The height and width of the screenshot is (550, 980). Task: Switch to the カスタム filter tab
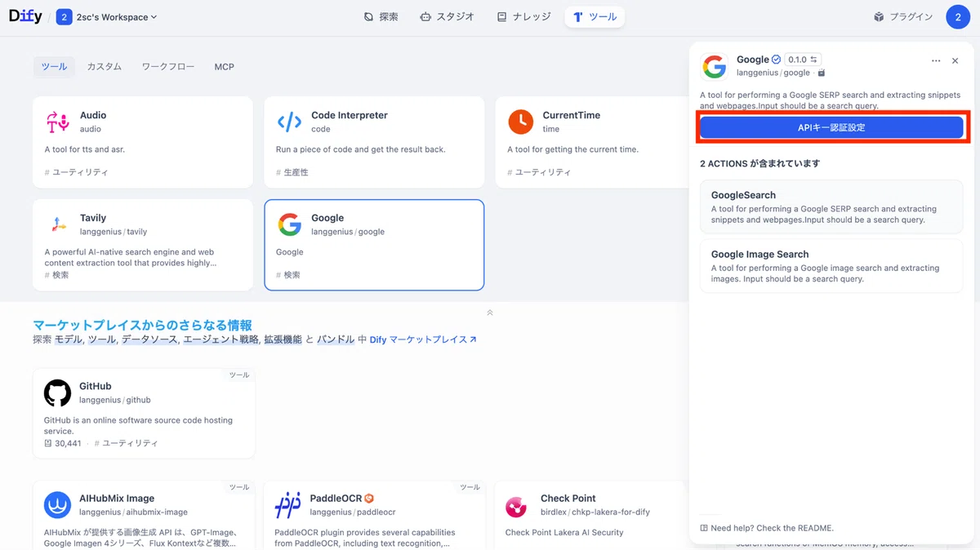tap(105, 67)
